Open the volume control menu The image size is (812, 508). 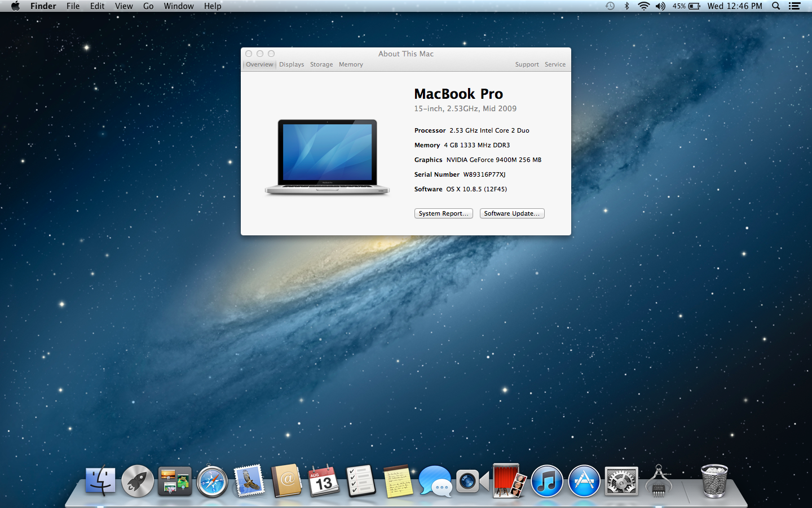(x=660, y=6)
